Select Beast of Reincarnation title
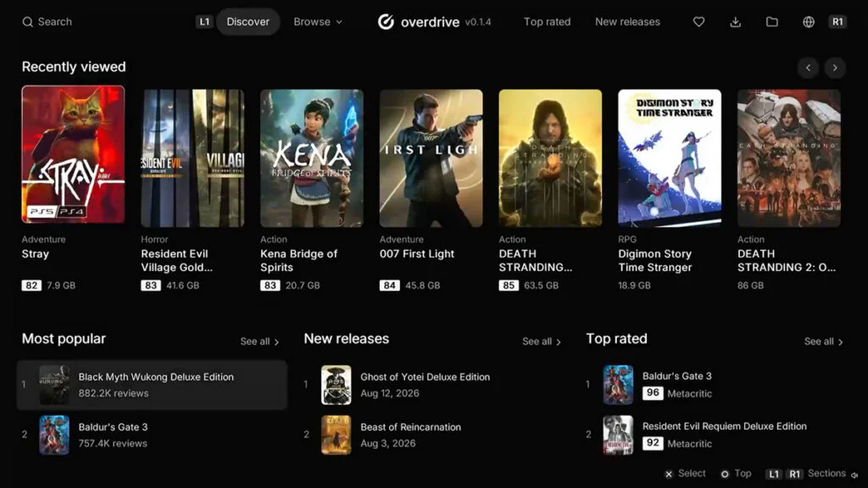This screenshot has height=488, width=868. (x=411, y=427)
